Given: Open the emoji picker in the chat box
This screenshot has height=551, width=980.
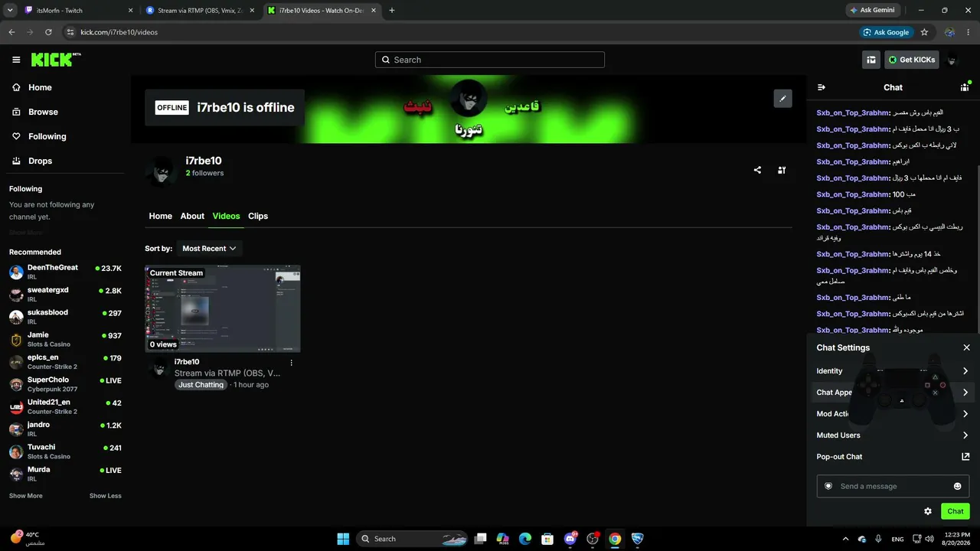Looking at the screenshot, I should click(x=957, y=486).
